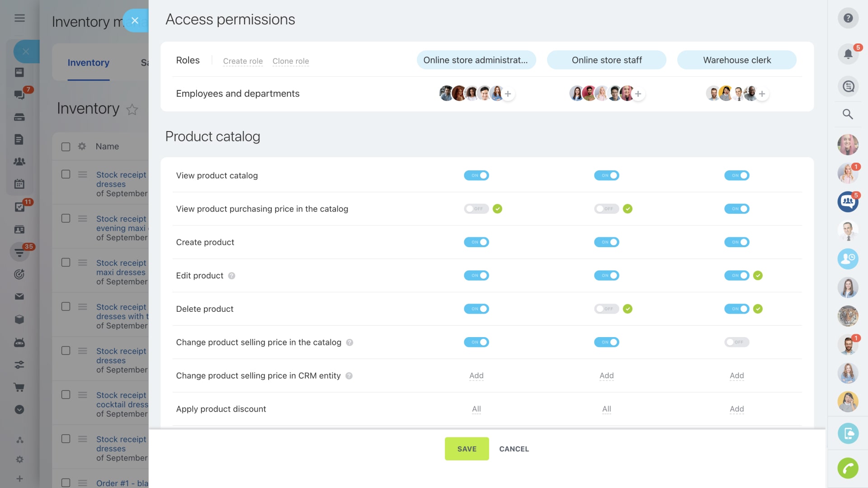The image size is (868, 488).
Task: Select the Warehouse clerk role
Action: (736, 60)
